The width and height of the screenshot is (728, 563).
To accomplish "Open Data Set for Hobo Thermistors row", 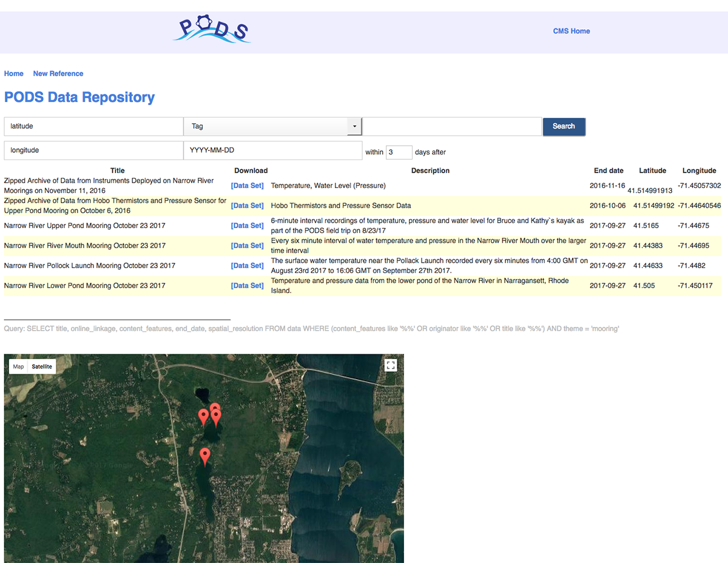I will pos(248,206).
